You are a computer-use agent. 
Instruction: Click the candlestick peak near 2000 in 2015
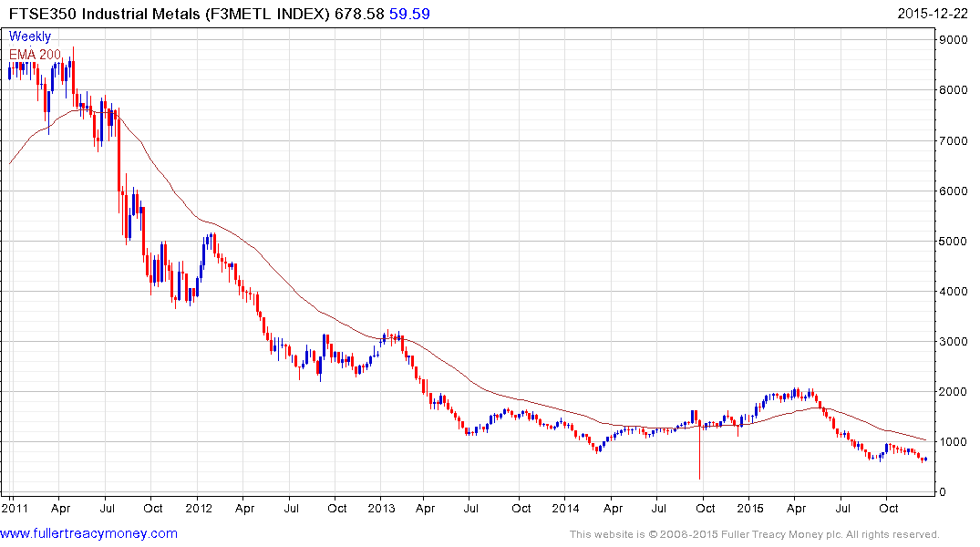point(796,393)
